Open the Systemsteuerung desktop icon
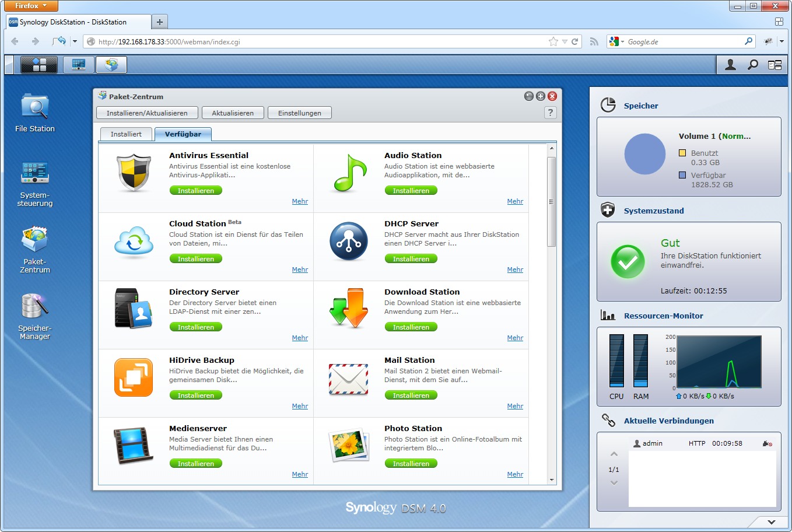The image size is (792, 532). click(x=35, y=184)
